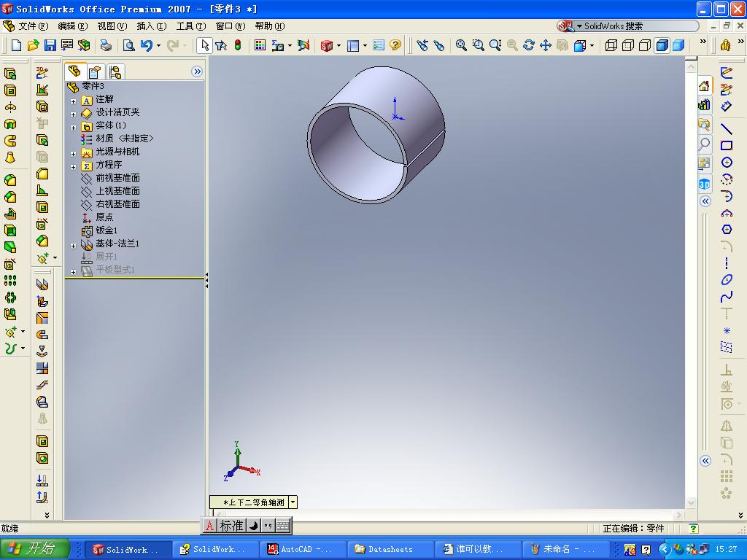Screen dimensions: 747x560
Task: Switch to Hidden Lines Visible mode
Action: click(628, 45)
